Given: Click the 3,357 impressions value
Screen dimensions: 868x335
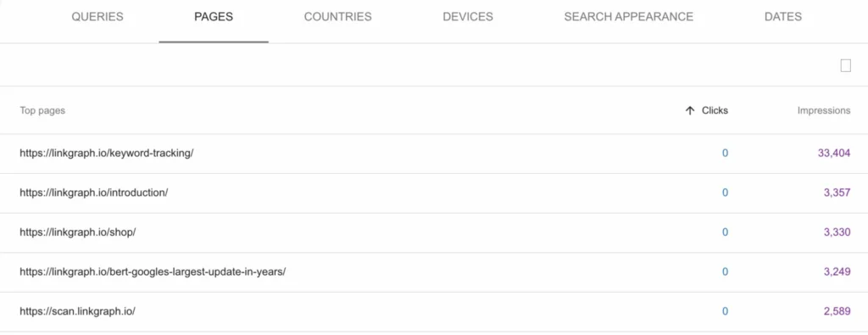Looking at the screenshot, I should [837, 193].
